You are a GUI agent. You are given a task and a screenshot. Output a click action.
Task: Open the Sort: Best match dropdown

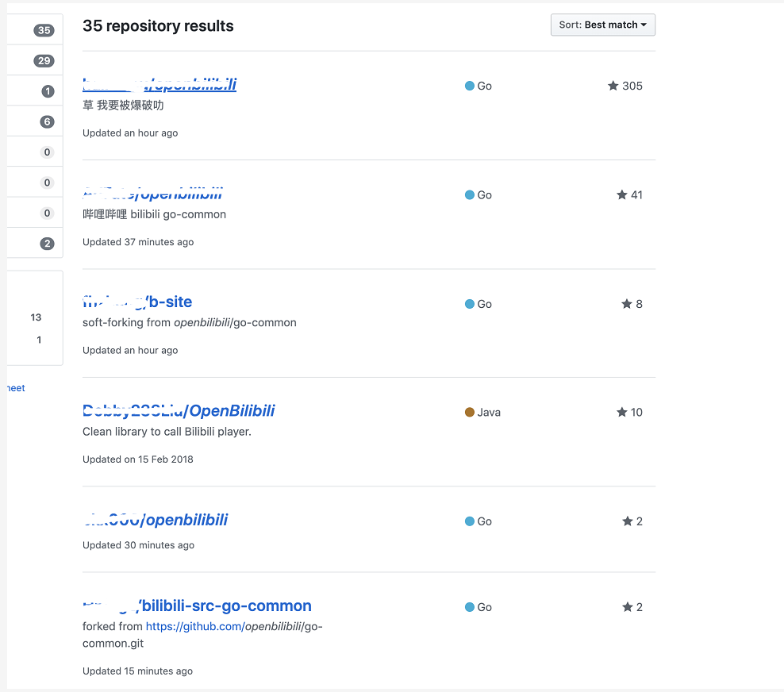click(x=602, y=25)
